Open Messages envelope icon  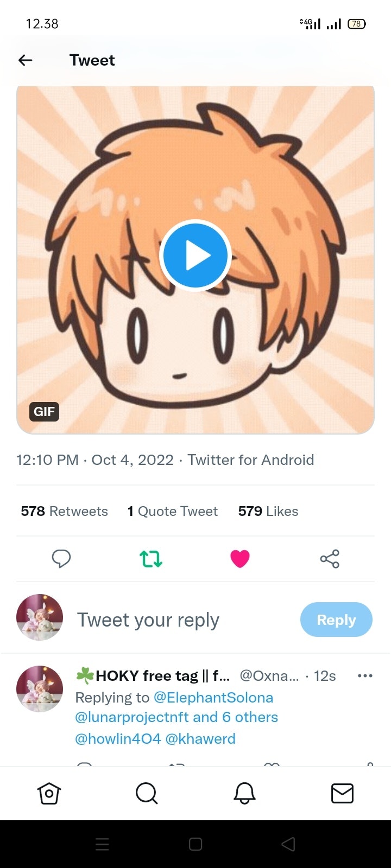[342, 793]
